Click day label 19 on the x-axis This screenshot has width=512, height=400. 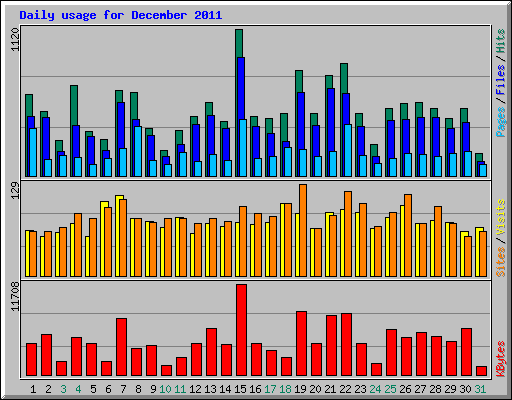click(x=300, y=389)
